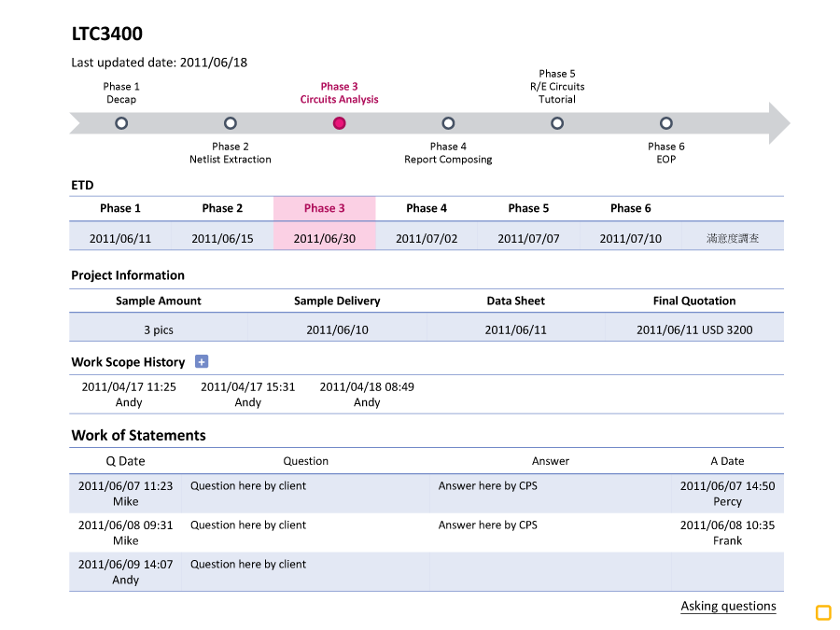Click the Final Quotation USD 3200 cell
The width and height of the screenshot is (840, 630).
694,329
